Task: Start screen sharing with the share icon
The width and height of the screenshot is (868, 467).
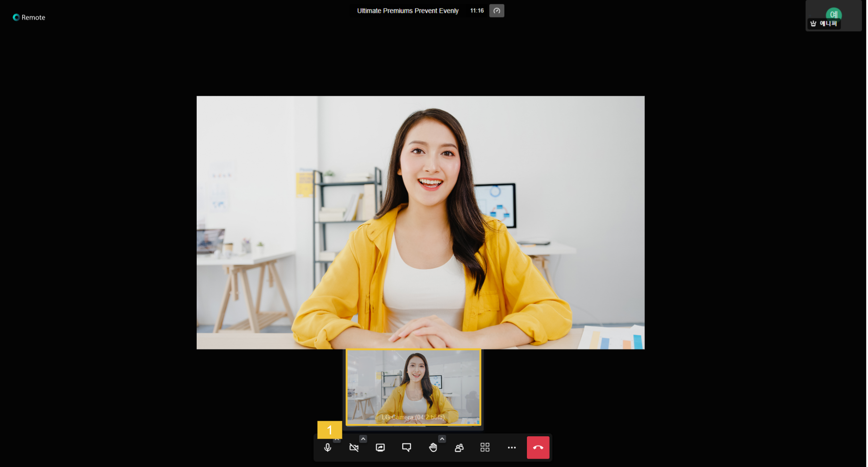Action: click(381, 448)
